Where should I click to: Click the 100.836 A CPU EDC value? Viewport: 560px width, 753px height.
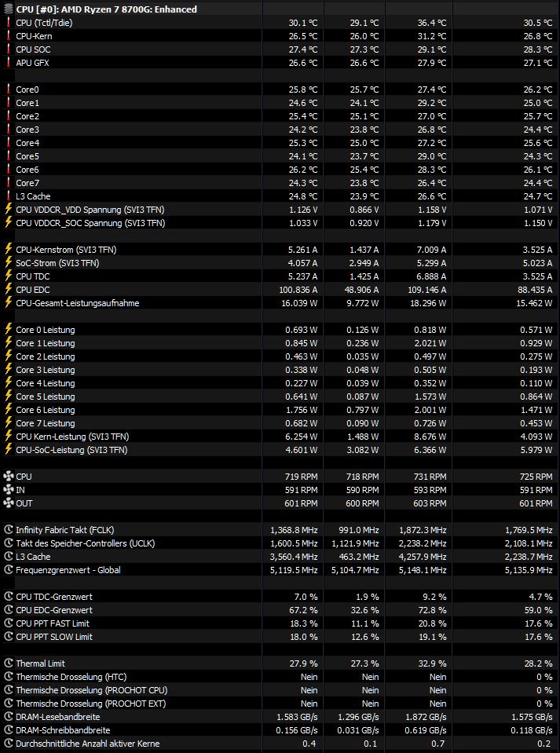tap(298, 290)
